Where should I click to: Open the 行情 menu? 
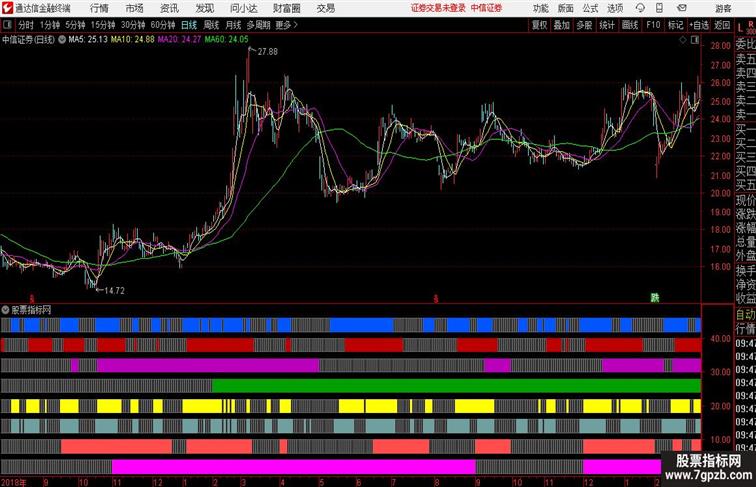tap(99, 8)
